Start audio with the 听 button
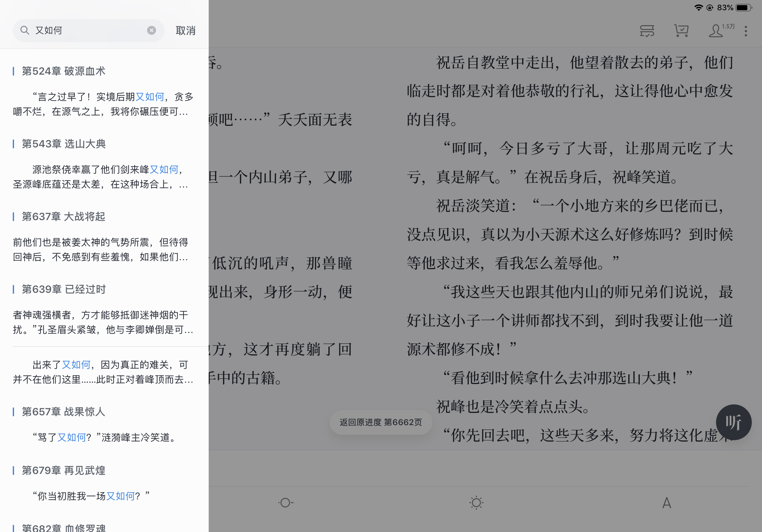Viewport: 762px width, 532px height. tap(734, 422)
